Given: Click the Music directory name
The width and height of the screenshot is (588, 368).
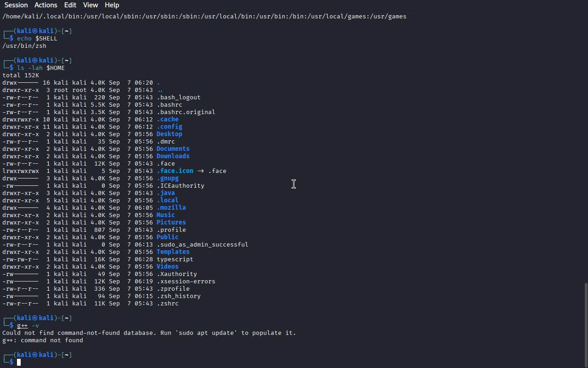Looking at the screenshot, I should 166,215.
